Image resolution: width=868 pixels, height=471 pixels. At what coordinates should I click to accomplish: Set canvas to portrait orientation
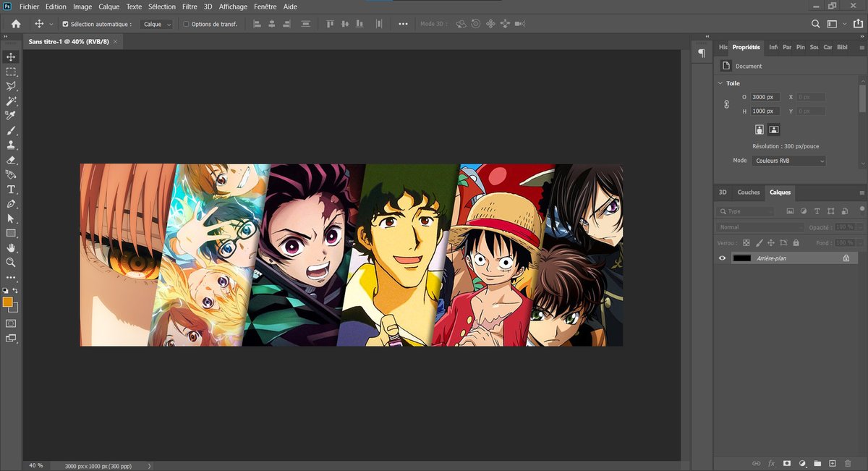[x=759, y=130]
